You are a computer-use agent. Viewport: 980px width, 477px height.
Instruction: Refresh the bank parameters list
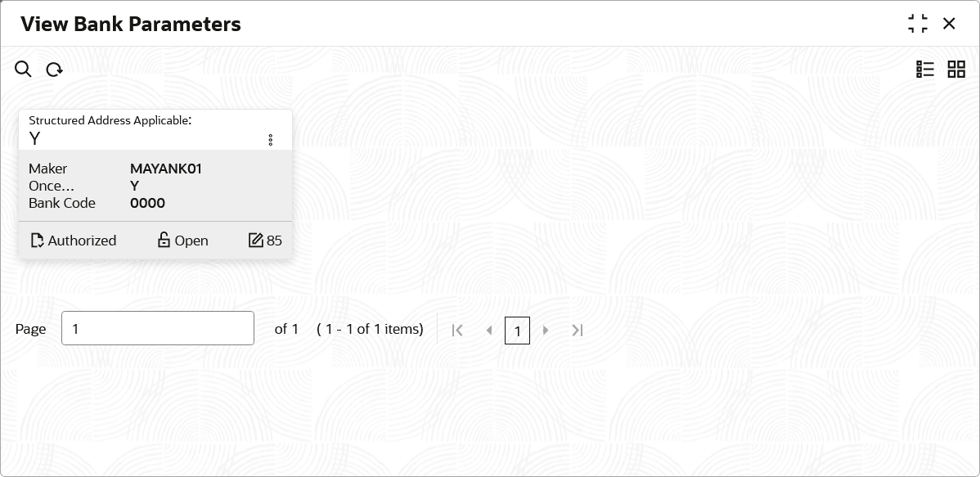(x=54, y=70)
